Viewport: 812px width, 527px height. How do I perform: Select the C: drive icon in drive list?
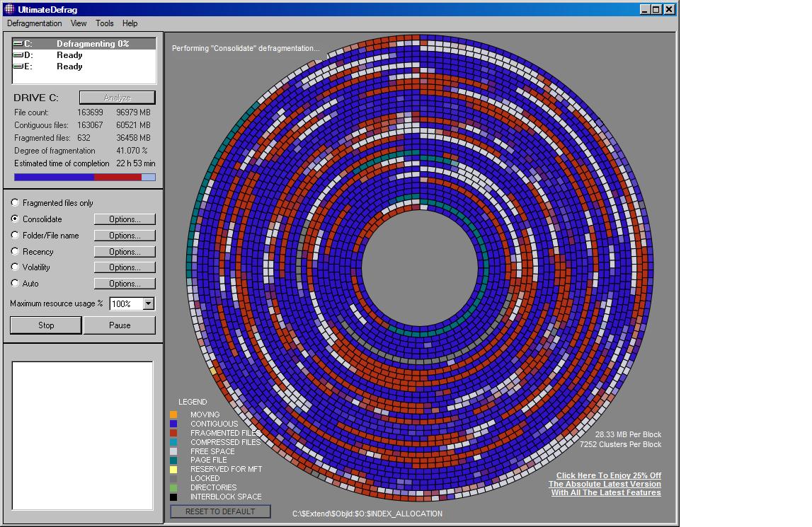[x=18, y=43]
